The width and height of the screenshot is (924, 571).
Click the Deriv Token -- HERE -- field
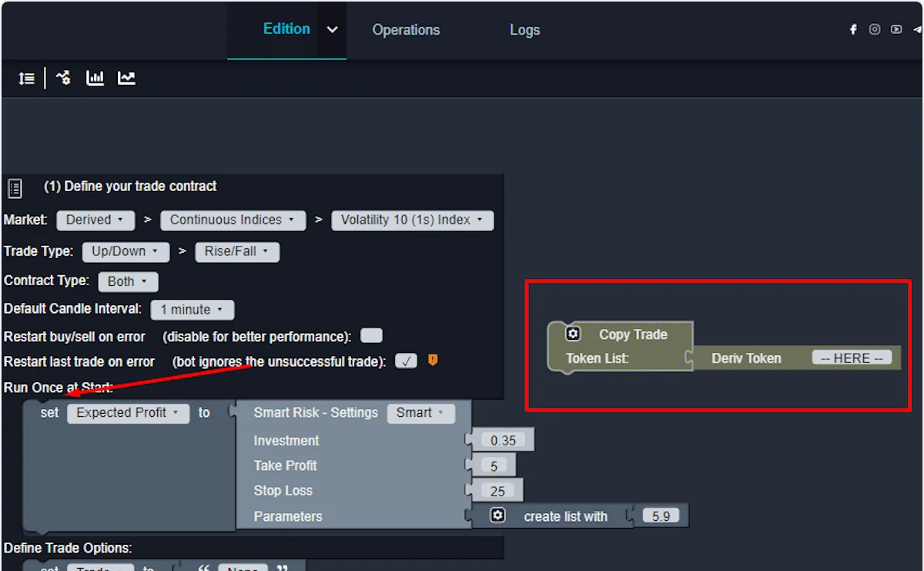[852, 358]
